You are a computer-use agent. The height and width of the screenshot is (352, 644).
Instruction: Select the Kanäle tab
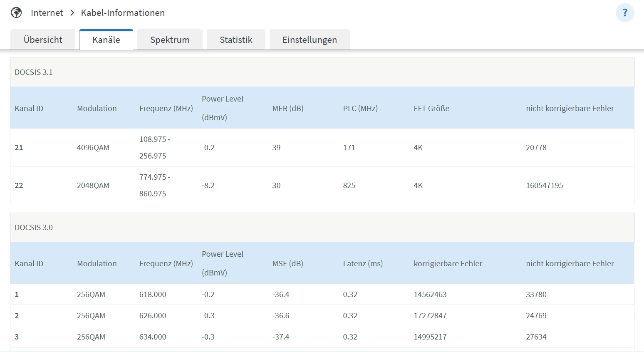[x=106, y=40]
